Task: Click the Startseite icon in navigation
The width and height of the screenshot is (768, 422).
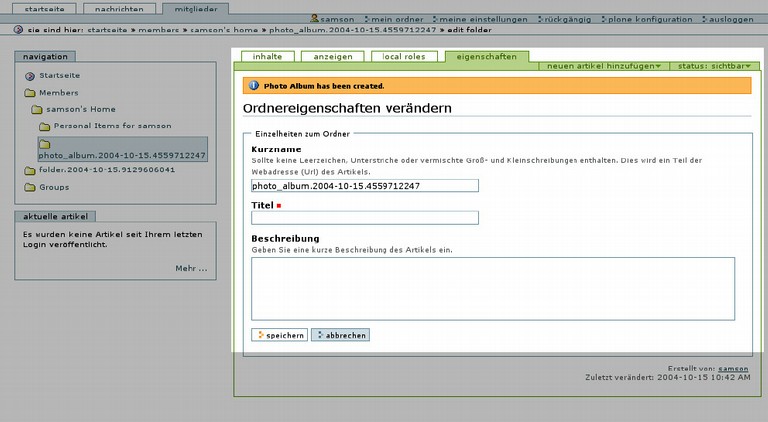Action: [x=30, y=76]
